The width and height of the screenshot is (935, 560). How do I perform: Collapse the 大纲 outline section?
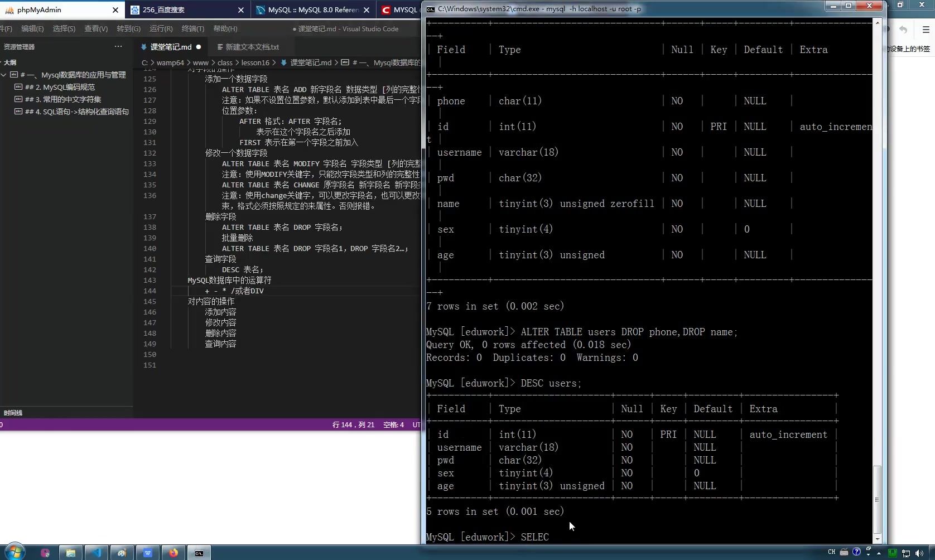click(x=9, y=62)
